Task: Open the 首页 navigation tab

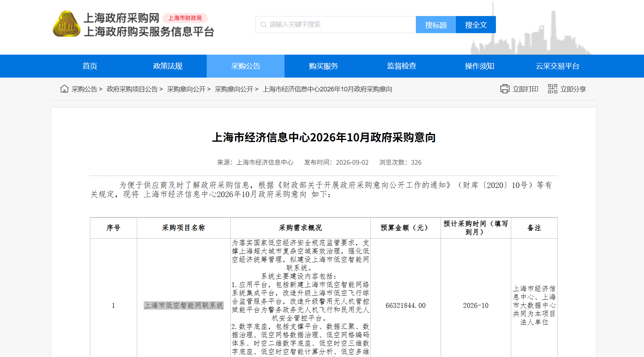Action: click(x=90, y=66)
